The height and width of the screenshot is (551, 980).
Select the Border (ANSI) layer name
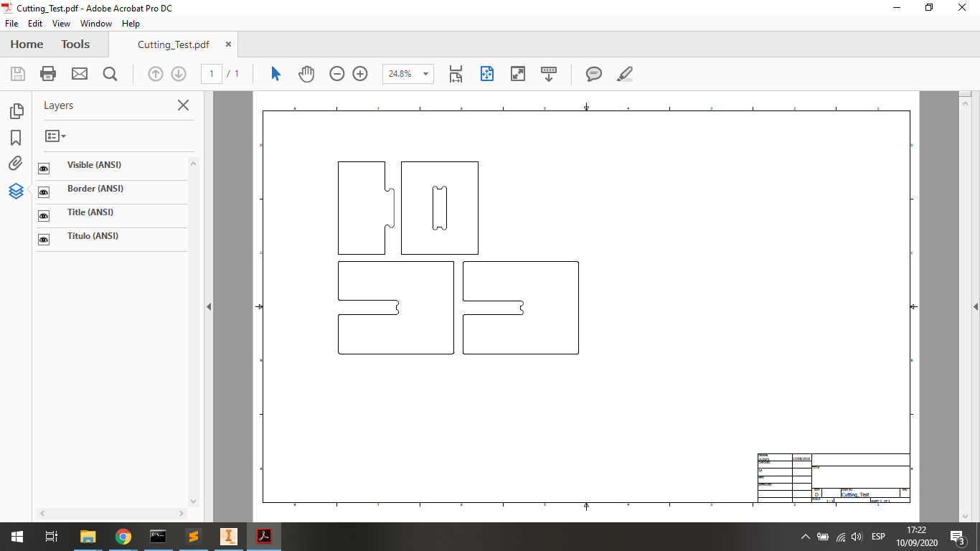coord(95,189)
